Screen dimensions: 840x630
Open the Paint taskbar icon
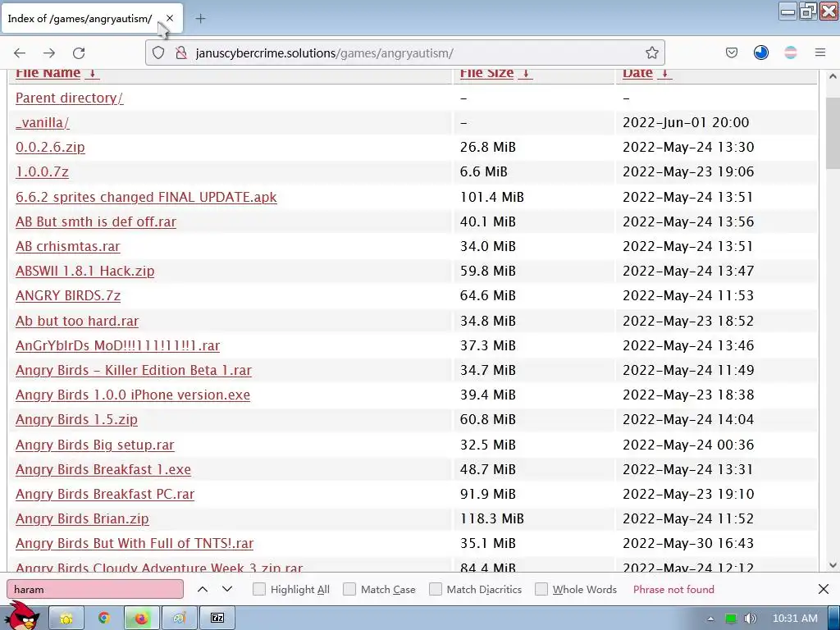pos(179,619)
